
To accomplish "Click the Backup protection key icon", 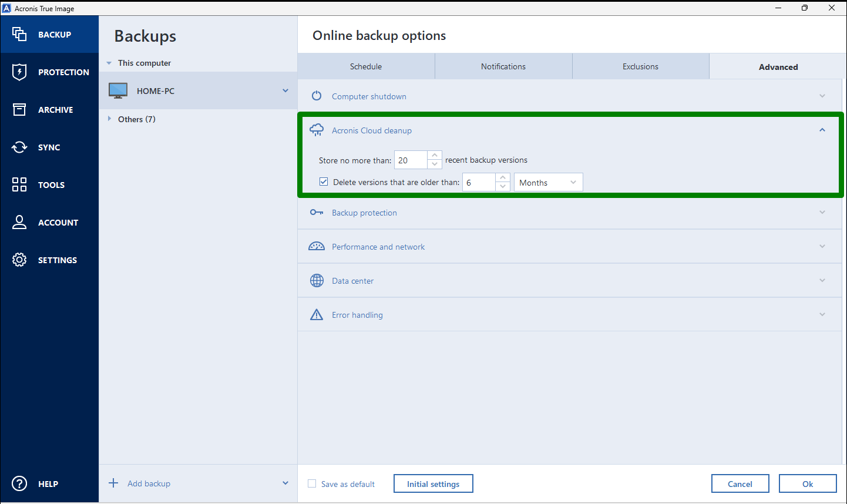I will [317, 212].
